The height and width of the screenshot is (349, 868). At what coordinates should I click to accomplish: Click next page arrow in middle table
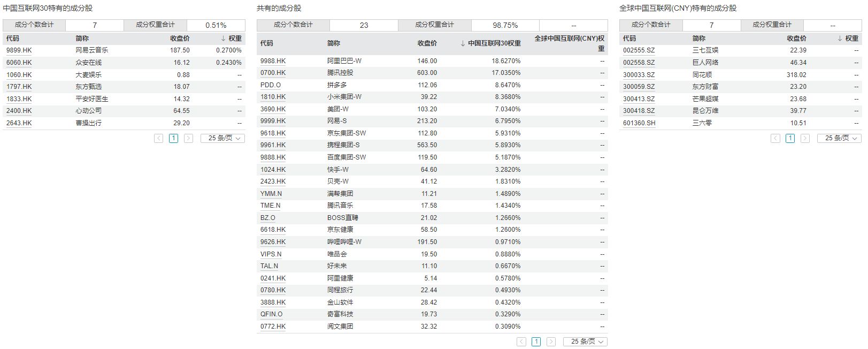pos(551,342)
